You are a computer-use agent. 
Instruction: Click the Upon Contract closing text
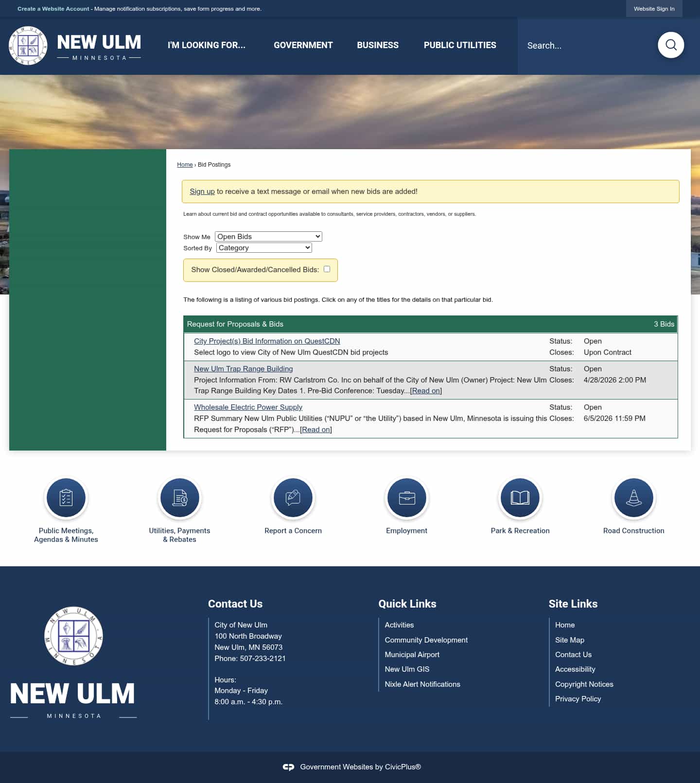pyautogui.click(x=608, y=352)
